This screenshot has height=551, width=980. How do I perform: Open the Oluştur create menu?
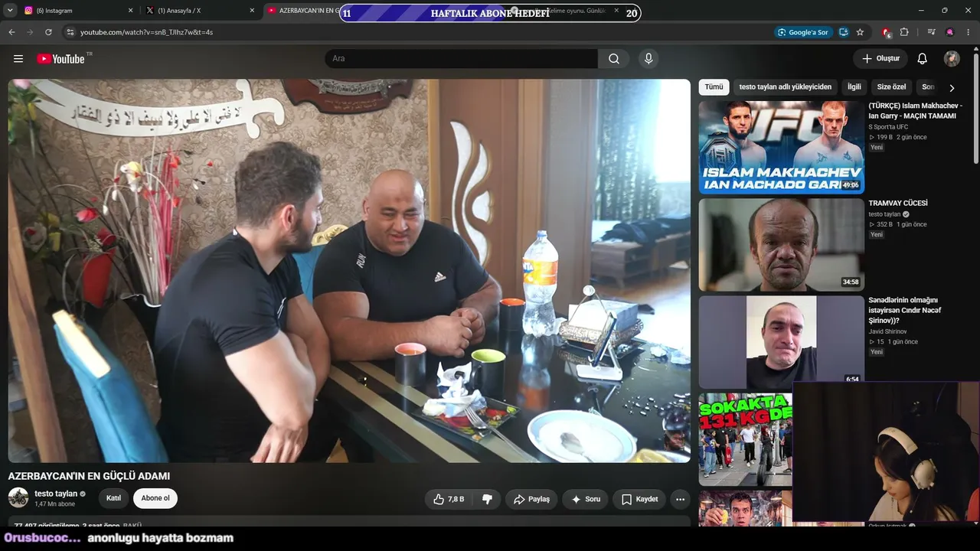880,59
